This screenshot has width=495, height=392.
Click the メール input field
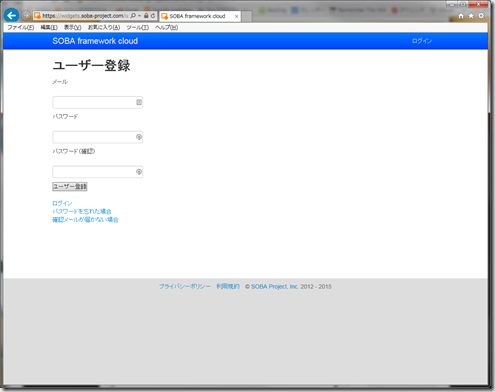click(x=97, y=102)
